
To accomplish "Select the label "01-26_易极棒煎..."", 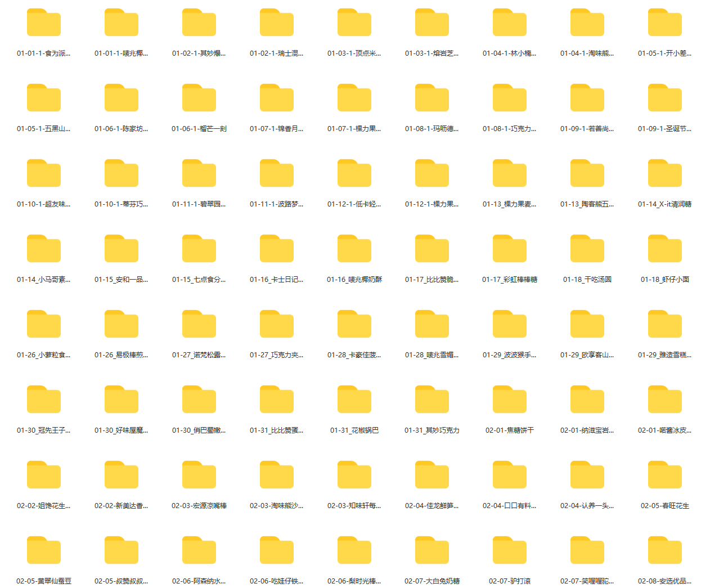I will click(x=122, y=355).
